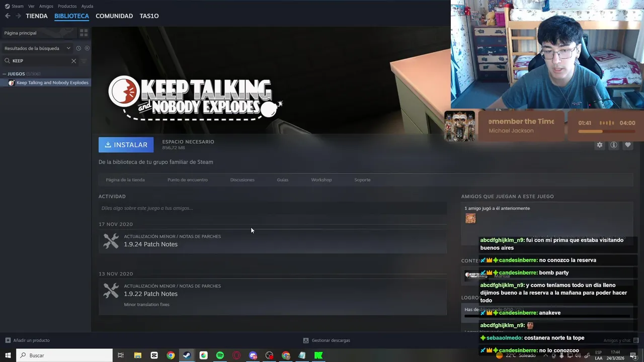644x362 pixels.
Task: Open OBS Studio from taskbar
Action: (269, 355)
